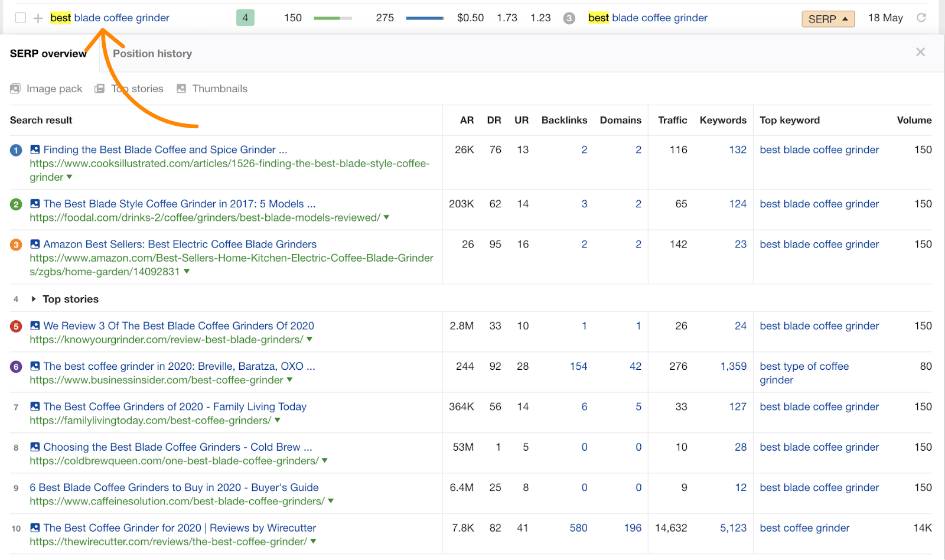Select the checkbox for the keyword row
The width and height of the screenshot is (945, 560).
point(21,18)
